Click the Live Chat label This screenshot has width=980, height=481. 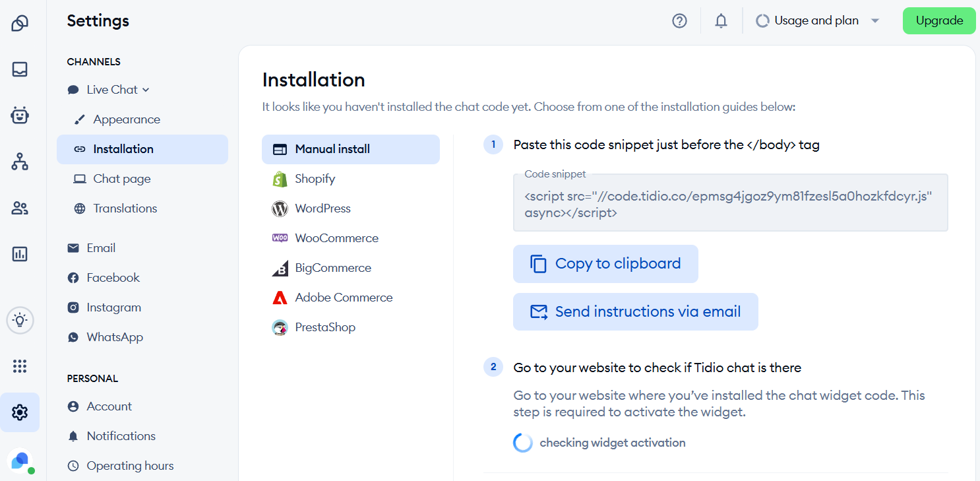click(x=112, y=90)
